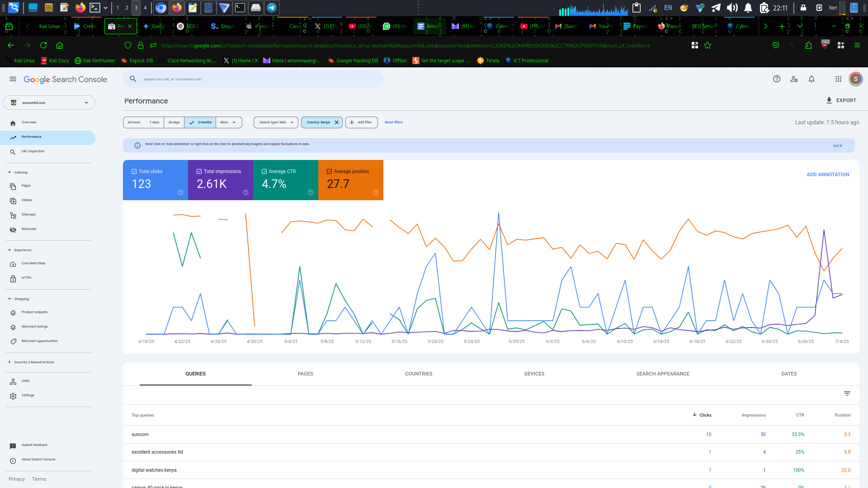The width and height of the screenshot is (868, 488).
Task: Switch to Countries tab
Action: pyautogui.click(x=419, y=374)
